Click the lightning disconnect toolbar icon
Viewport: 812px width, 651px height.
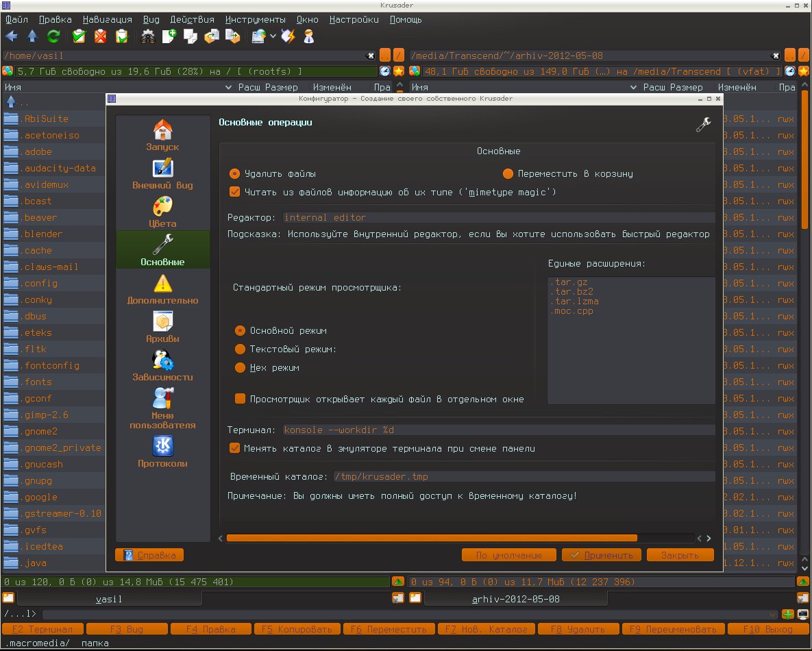[288, 36]
